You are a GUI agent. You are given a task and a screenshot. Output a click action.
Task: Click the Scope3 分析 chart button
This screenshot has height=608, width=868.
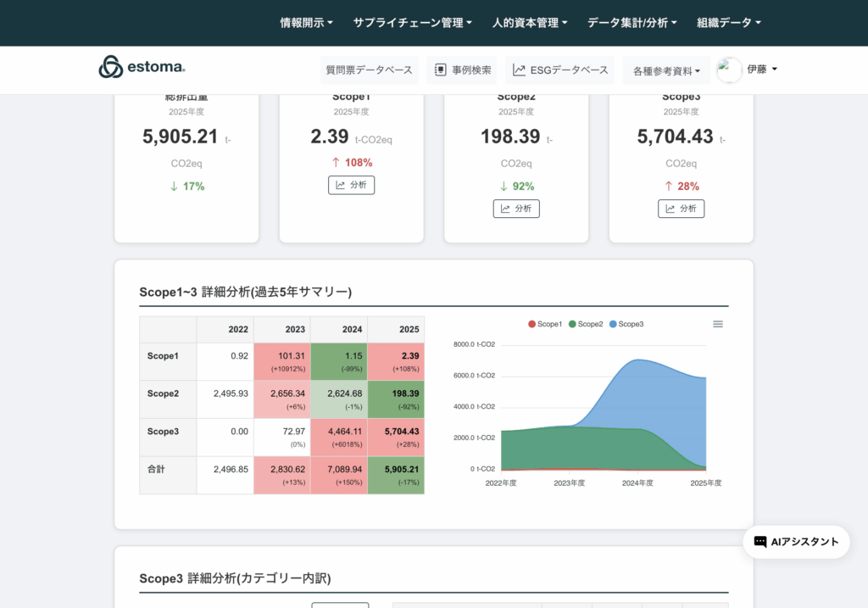(x=681, y=209)
